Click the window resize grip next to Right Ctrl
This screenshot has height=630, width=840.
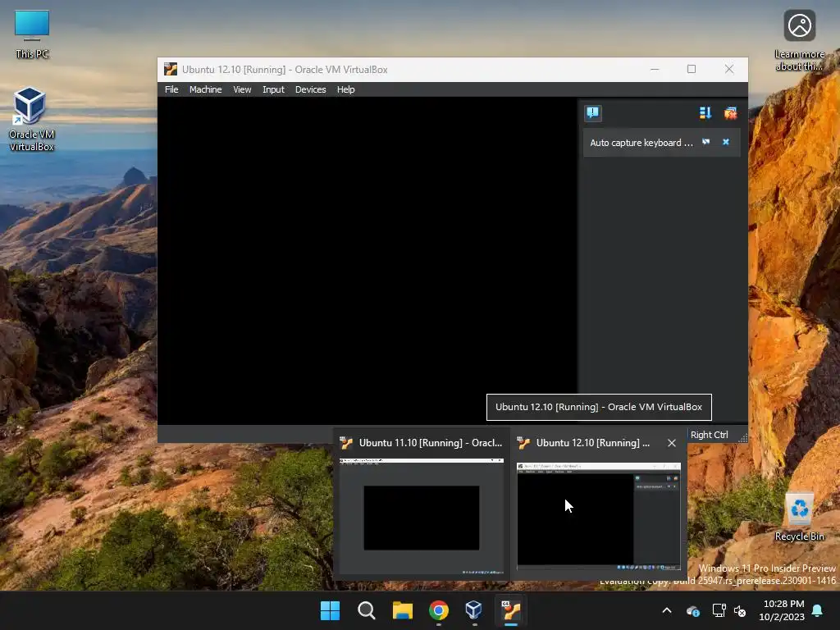[x=742, y=438]
